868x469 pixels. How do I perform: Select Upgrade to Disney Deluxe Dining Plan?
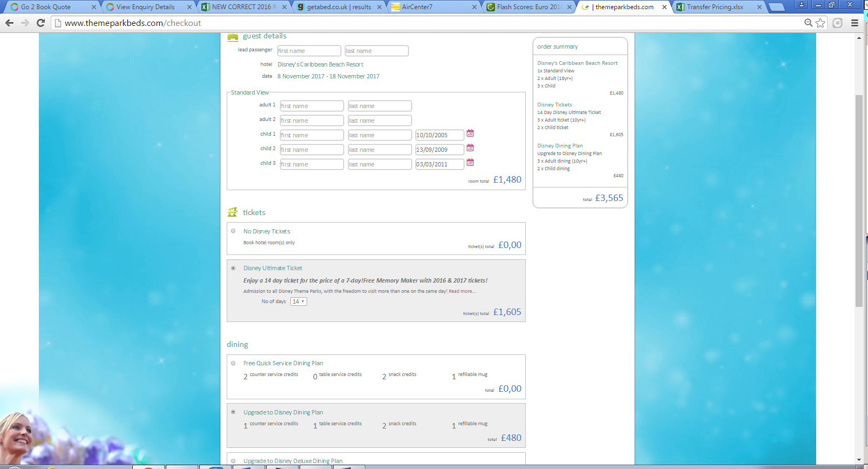click(x=233, y=461)
